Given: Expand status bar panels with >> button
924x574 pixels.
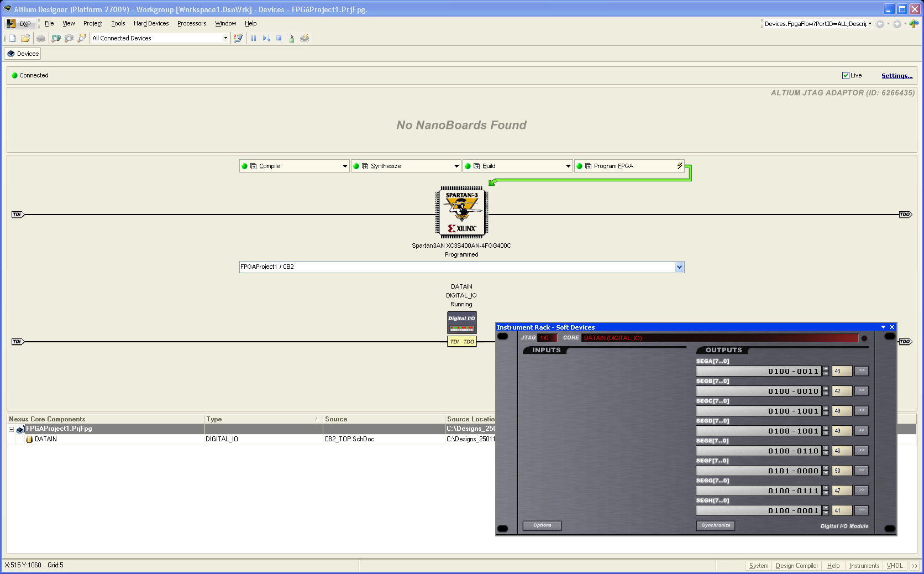Looking at the screenshot, I should 915,566.
